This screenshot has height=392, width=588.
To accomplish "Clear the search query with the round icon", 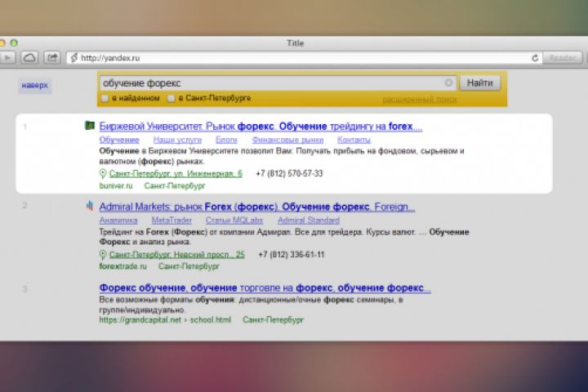I will pos(448,82).
